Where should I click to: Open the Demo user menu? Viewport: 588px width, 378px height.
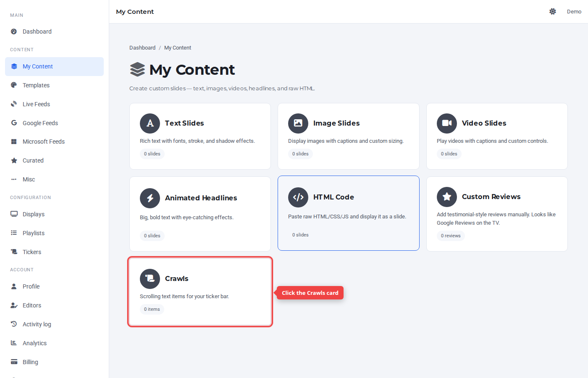[574, 12]
